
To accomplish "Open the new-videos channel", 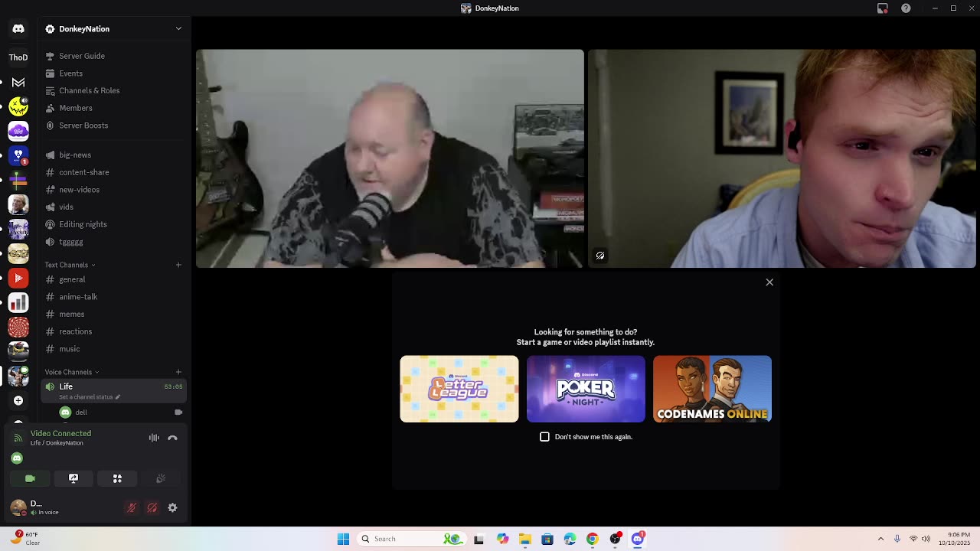I will (113, 190).
